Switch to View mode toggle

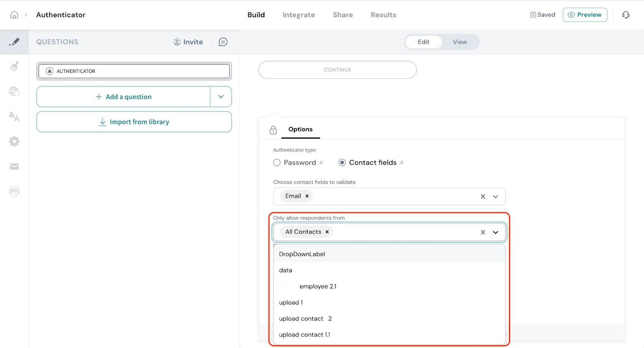(x=460, y=42)
